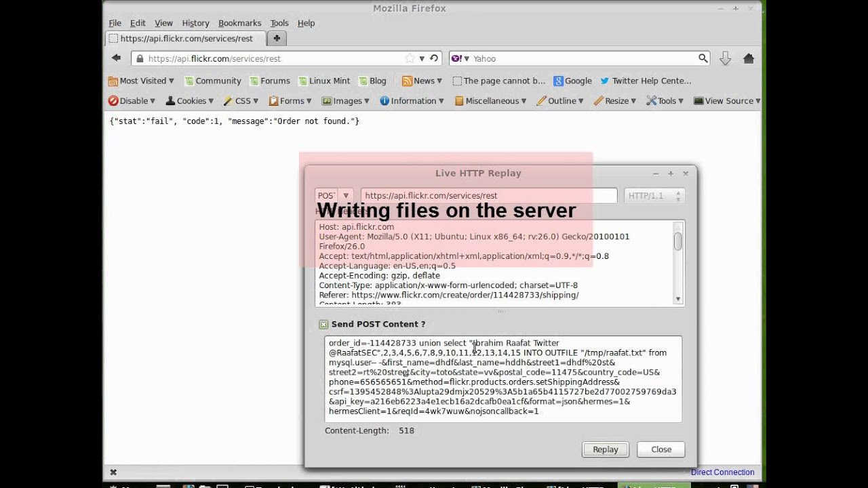Open the Linux Mint bookmark
The width and height of the screenshot is (868, 488).
pyautogui.click(x=324, y=81)
